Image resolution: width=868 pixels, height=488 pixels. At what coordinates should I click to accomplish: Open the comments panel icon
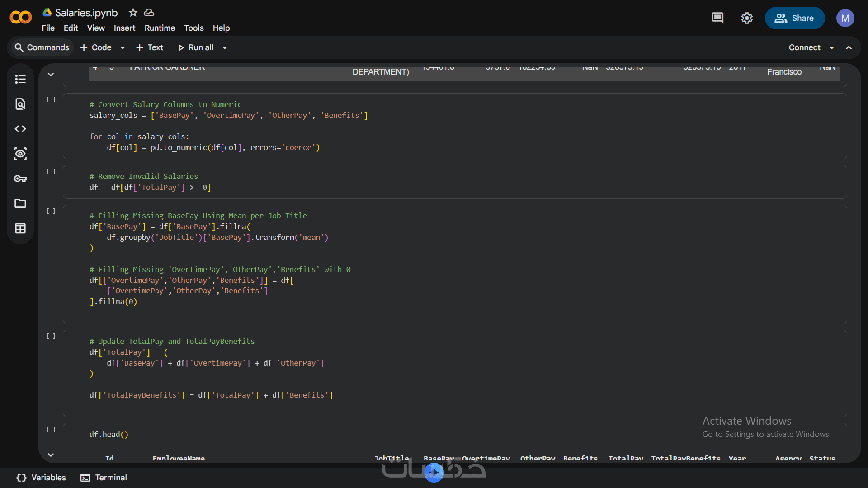point(717,18)
